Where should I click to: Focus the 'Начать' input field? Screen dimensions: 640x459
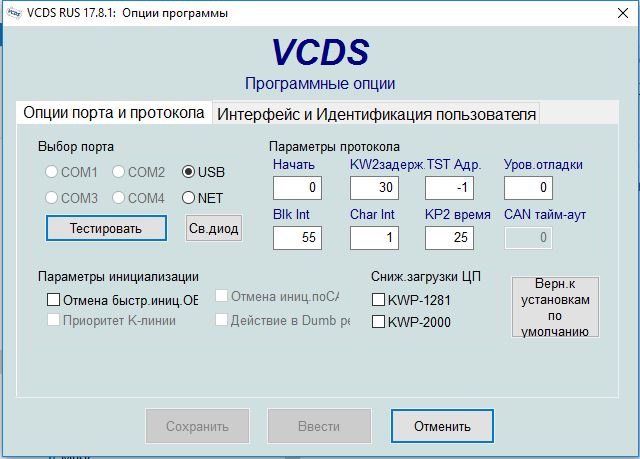click(297, 188)
